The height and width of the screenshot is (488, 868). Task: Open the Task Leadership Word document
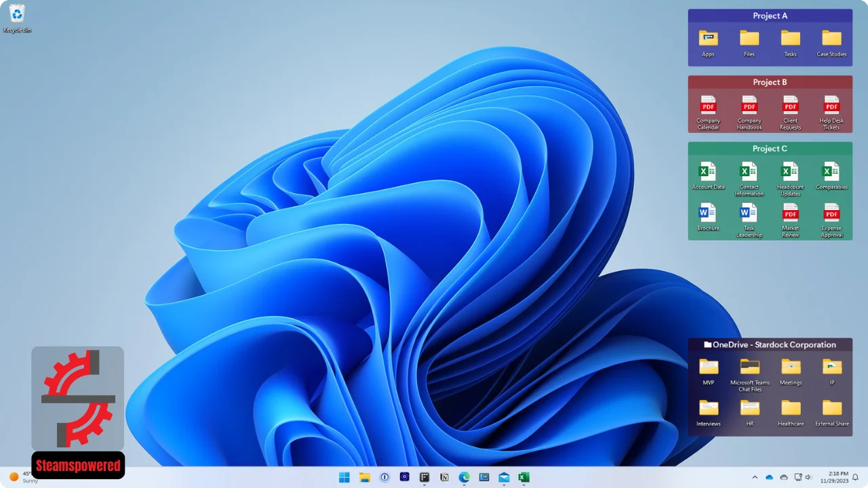tap(749, 220)
